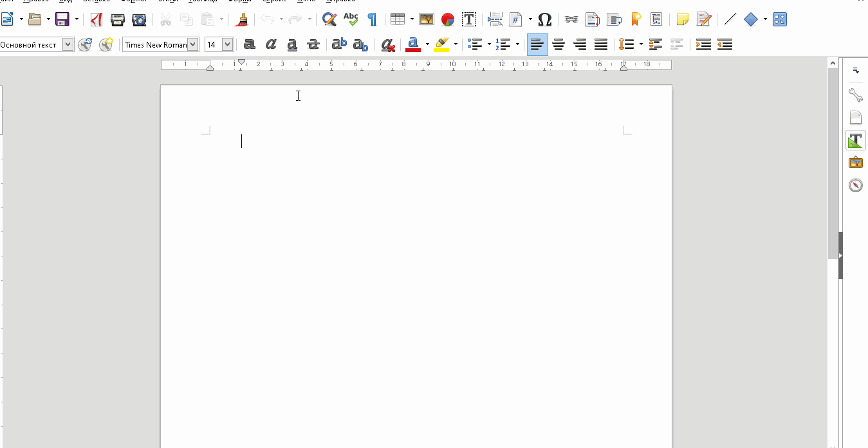Toggle subscript formatting
This screenshot has width=868, height=448.
tap(360, 44)
